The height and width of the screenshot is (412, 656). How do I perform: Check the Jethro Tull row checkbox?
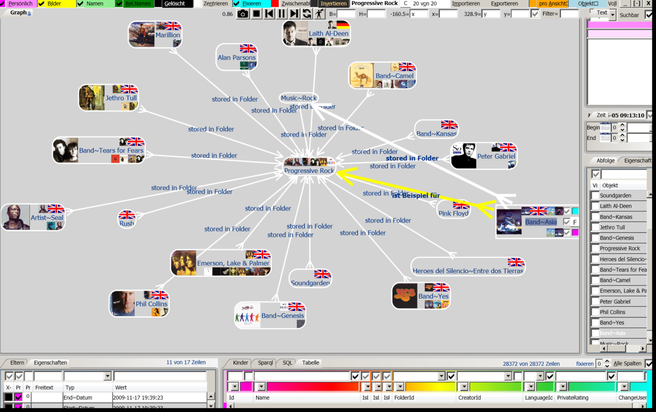click(x=595, y=227)
